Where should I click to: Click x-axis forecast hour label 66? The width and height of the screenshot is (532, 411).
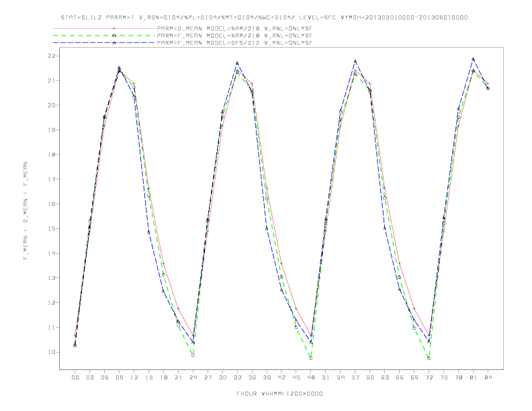tap(400, 377)
